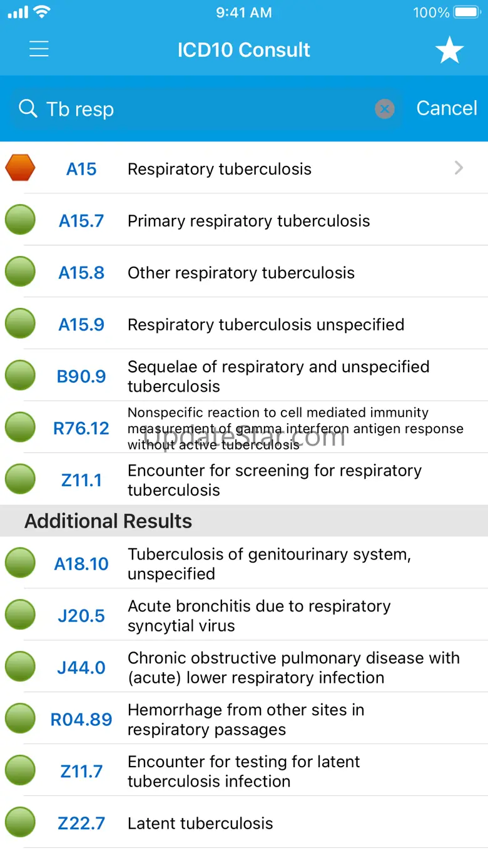Select Z11.1 screening for respiratory tuberculosis

coord(275,481)
